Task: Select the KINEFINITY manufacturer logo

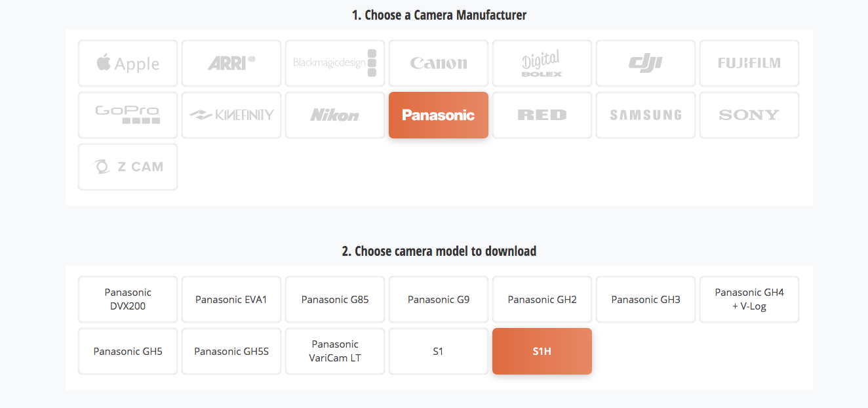Action: (x=231, y=115)
